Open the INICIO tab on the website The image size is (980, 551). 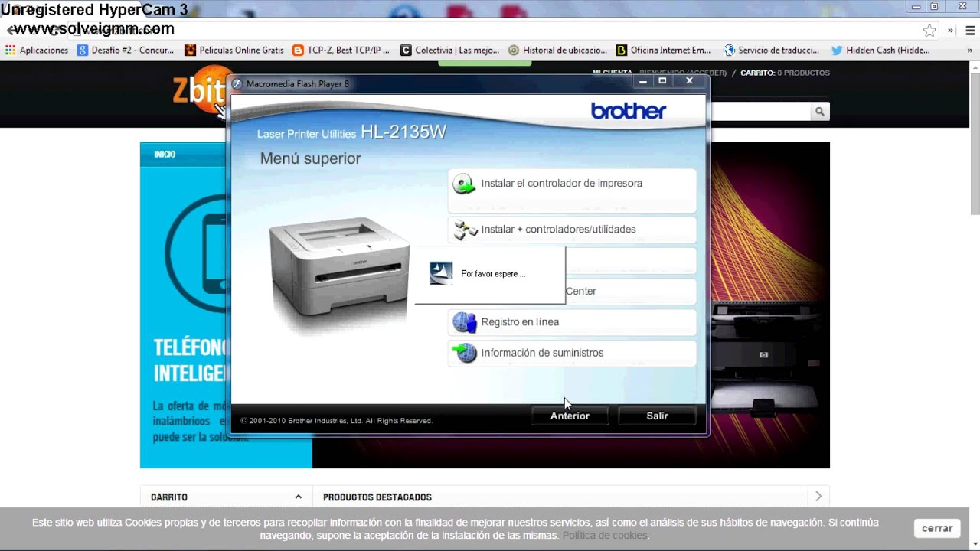click(x=165, y=155)
